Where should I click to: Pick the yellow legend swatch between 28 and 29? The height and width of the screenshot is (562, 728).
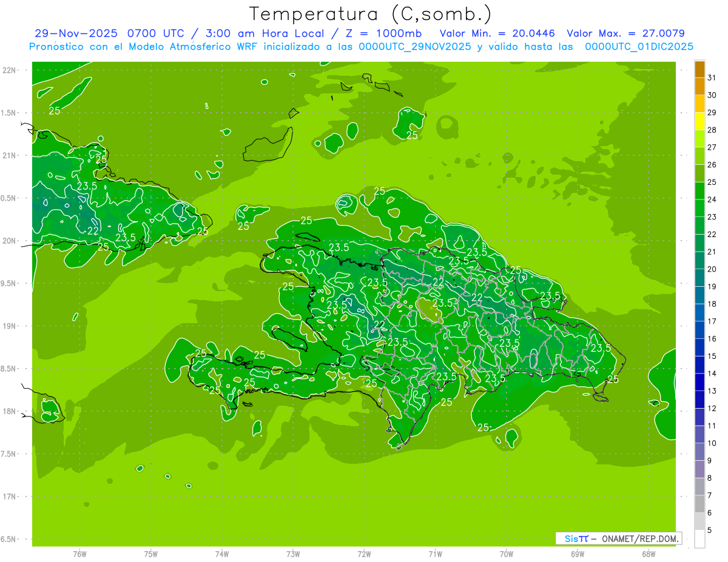(x=699, y=121)
